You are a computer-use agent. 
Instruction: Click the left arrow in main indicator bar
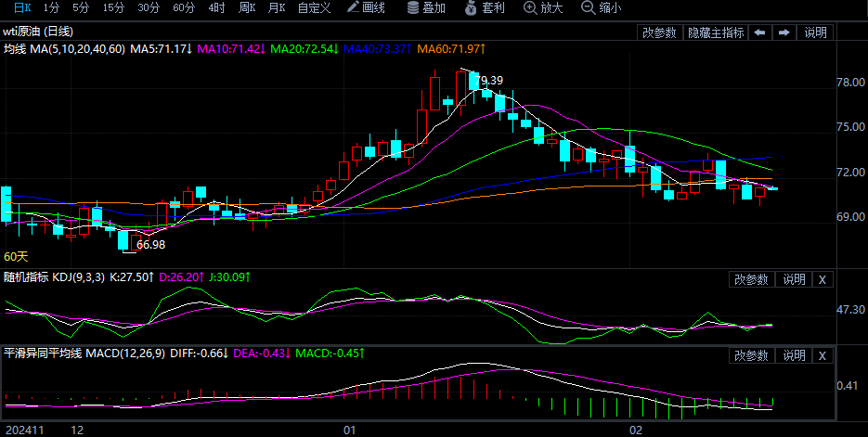click(x=759, y=32)
